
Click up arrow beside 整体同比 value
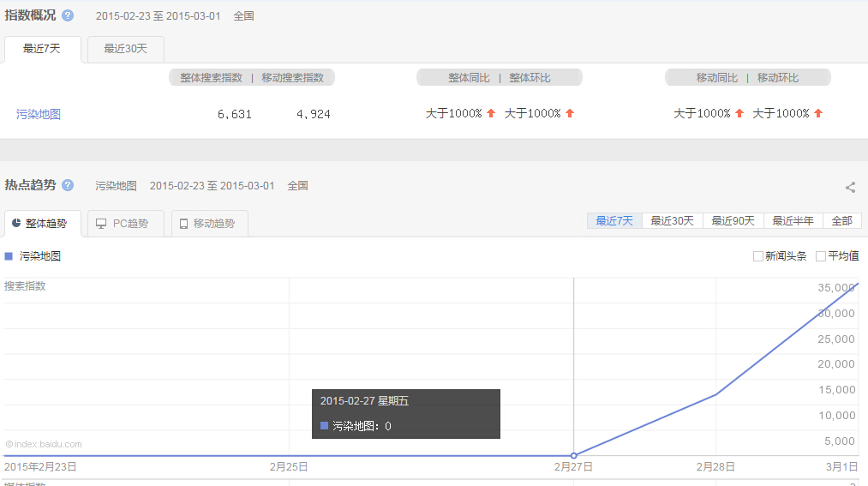click(491, 113)
